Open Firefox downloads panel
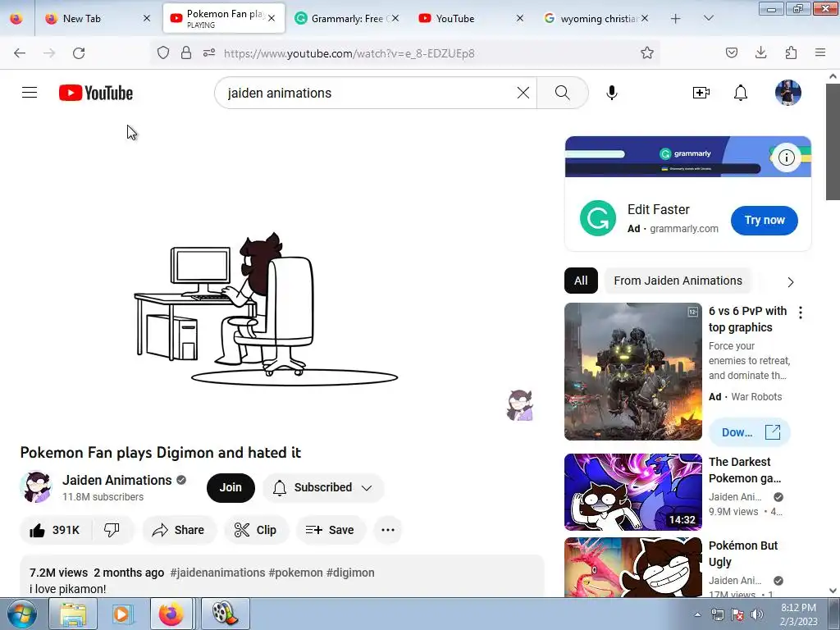 [760, 53]
